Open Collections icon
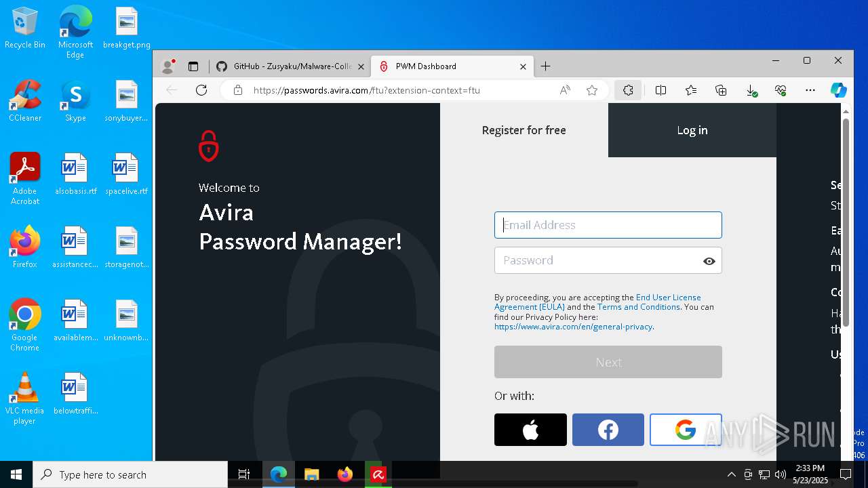 pyautogui.click(x=721, y=90)
